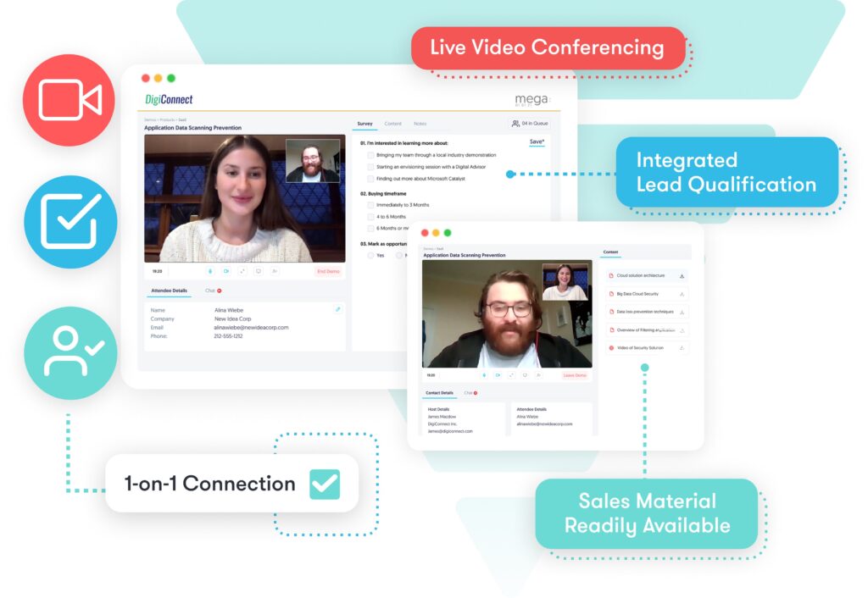This screenshot has height=598, width=868.
Task: Click the download icon for Video of Security Solution
Action: tap(682, 348)
